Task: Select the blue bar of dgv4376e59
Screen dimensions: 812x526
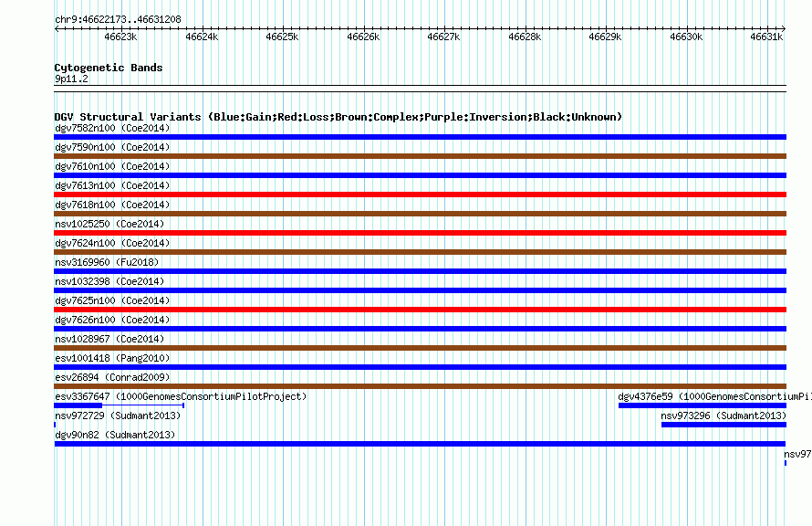Action: point(703,405)
